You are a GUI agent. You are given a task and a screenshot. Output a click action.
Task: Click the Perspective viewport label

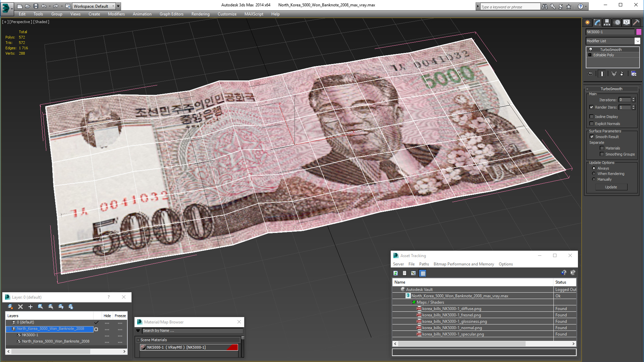[x=21, y=22]
